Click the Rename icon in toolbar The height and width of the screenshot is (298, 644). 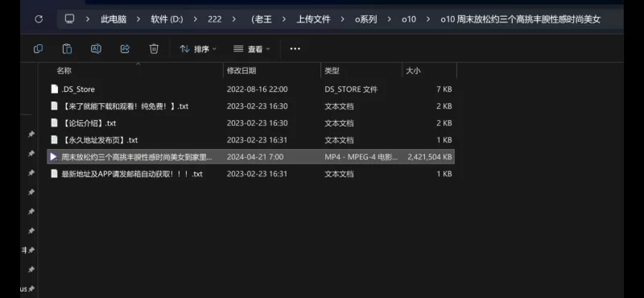pyautogui.click(x=96, y=49)
